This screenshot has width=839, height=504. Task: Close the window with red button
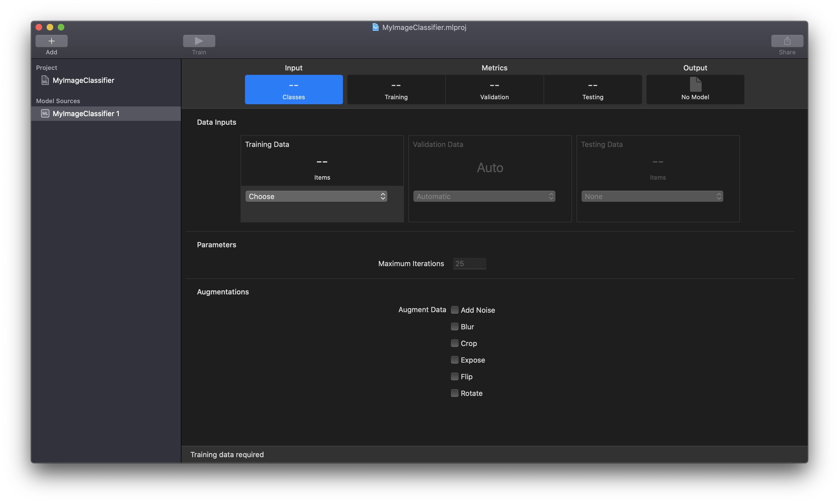[39, 27]
